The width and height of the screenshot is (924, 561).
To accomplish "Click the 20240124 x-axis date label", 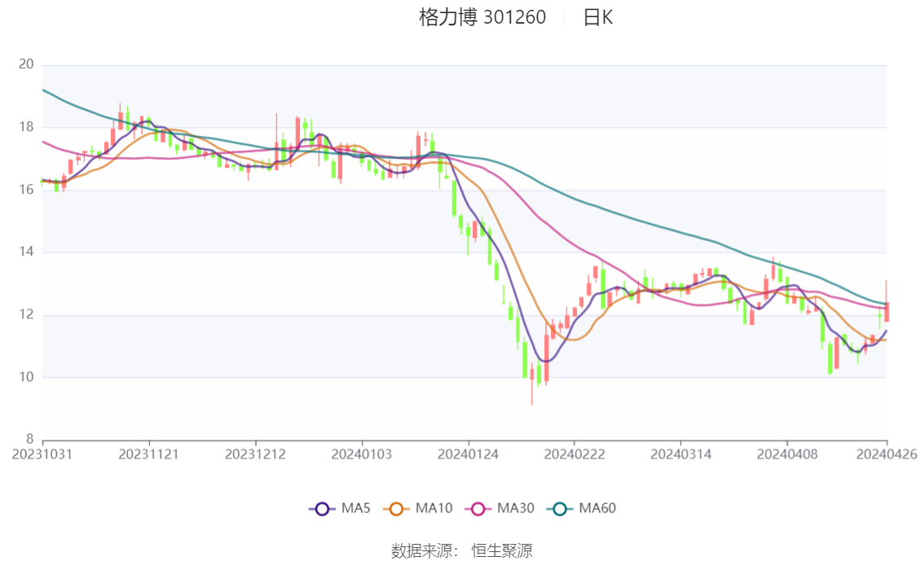I will [x=468, y=454].
